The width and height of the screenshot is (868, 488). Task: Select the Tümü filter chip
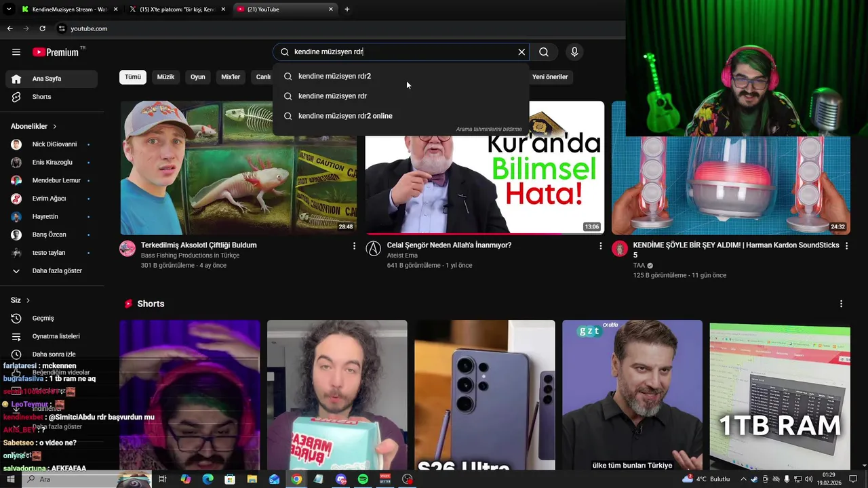click(x=133, y=77)
